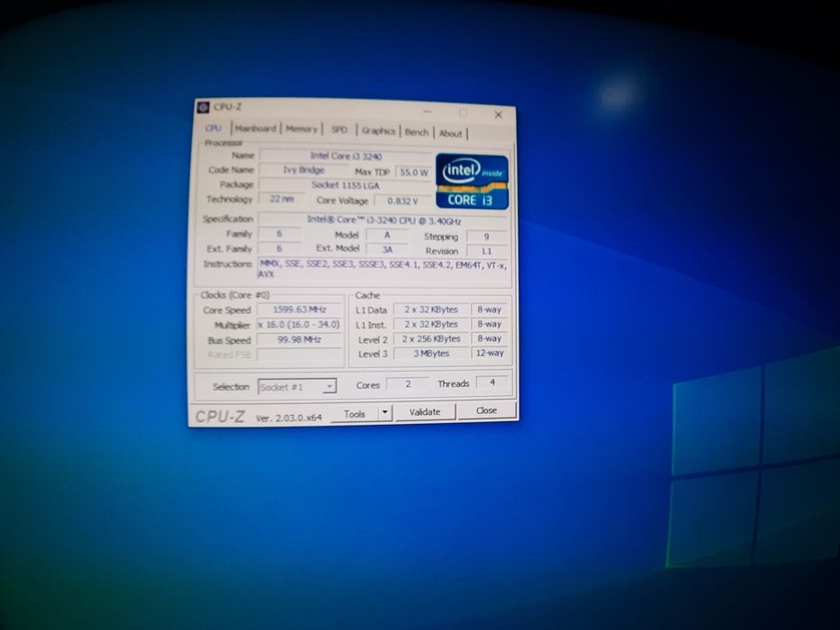840x630 pixels.
Task: Click the L1 Inst. 2 x 32 KBytes value
Action: point(432,324)
